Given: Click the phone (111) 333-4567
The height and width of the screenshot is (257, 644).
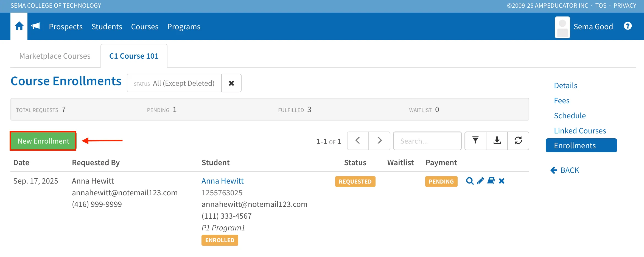Looking at the screenshot, I should pos(227,216).
